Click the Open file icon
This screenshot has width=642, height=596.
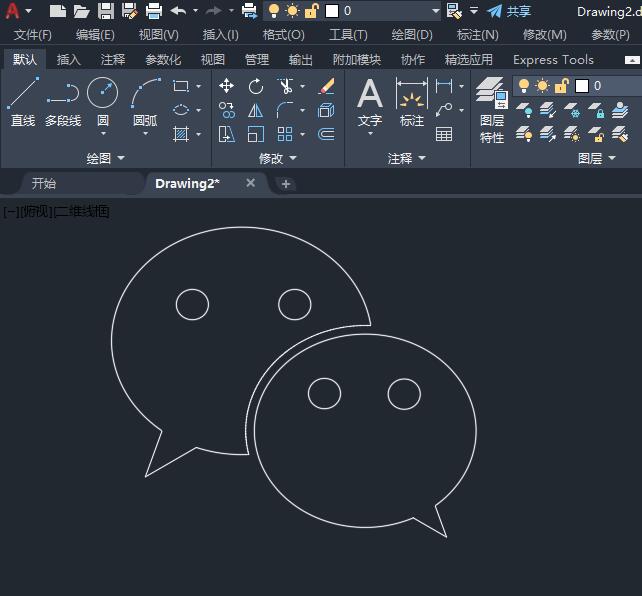pyautogui.click(x=81, y=11)
